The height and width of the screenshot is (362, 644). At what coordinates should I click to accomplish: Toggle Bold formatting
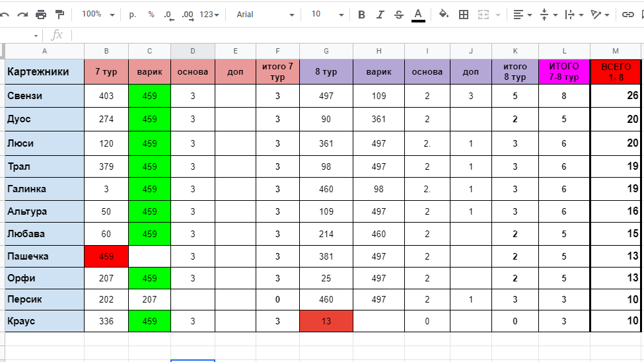361,15
